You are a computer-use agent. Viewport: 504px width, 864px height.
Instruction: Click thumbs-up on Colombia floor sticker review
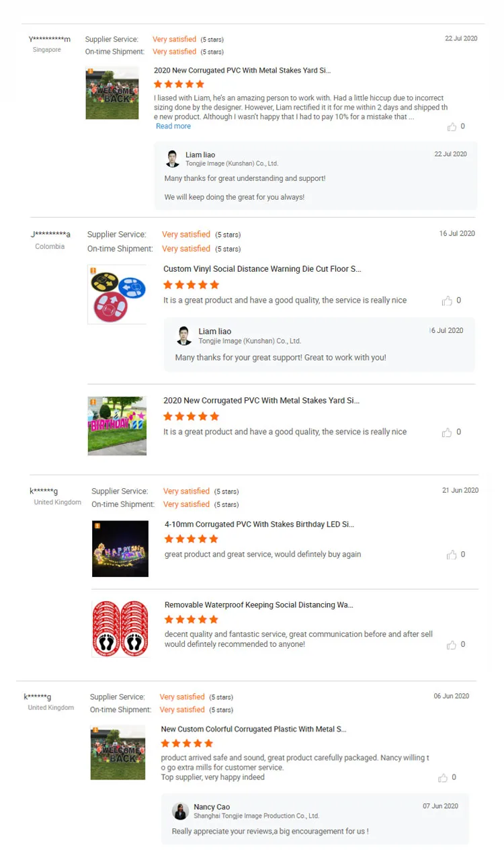[x=447, y=301]
